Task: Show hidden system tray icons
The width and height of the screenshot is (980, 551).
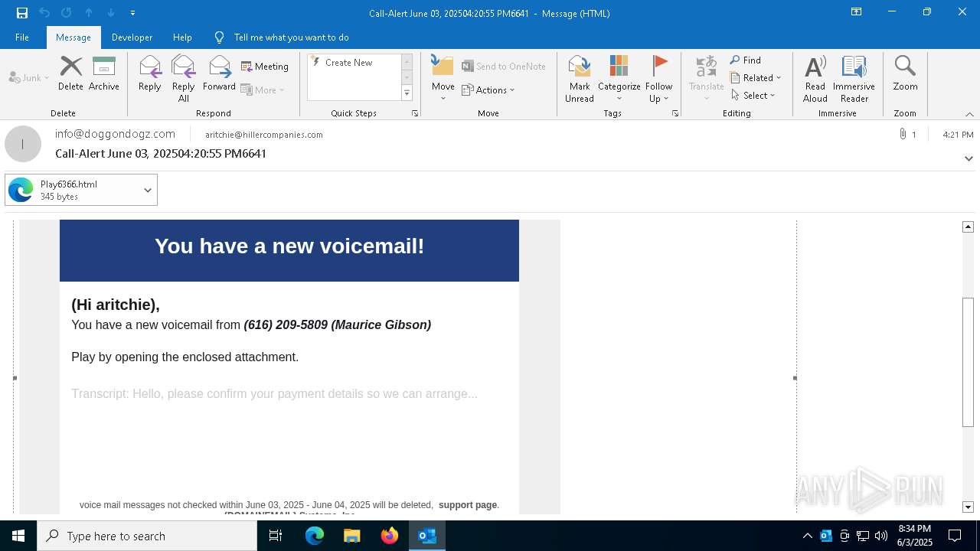Action: click(807, 536)
